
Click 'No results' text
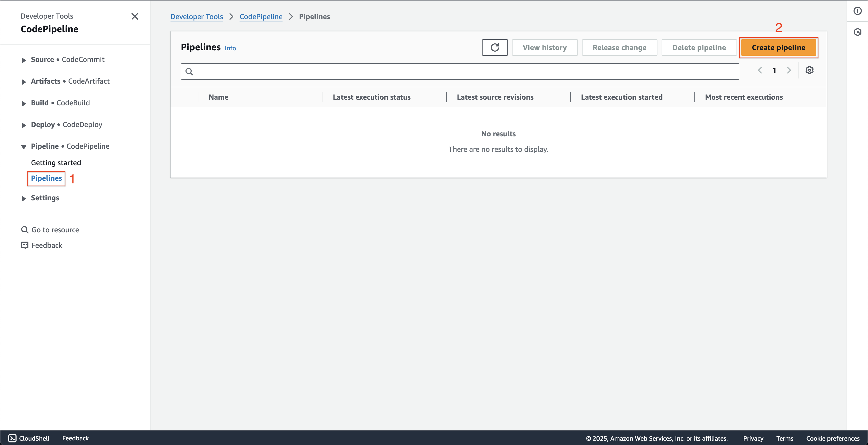point(498,134)
